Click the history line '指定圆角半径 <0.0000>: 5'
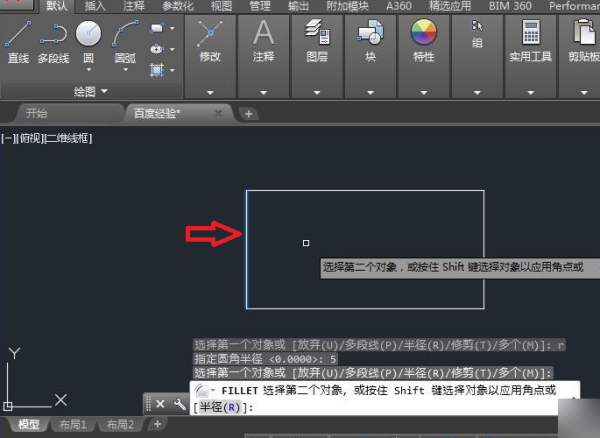600x438 pixels. click(x=265, y=359)
